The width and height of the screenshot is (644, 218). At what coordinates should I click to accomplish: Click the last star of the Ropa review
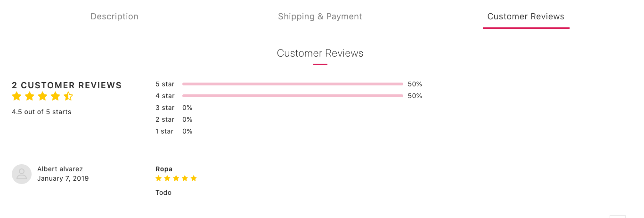194,178
